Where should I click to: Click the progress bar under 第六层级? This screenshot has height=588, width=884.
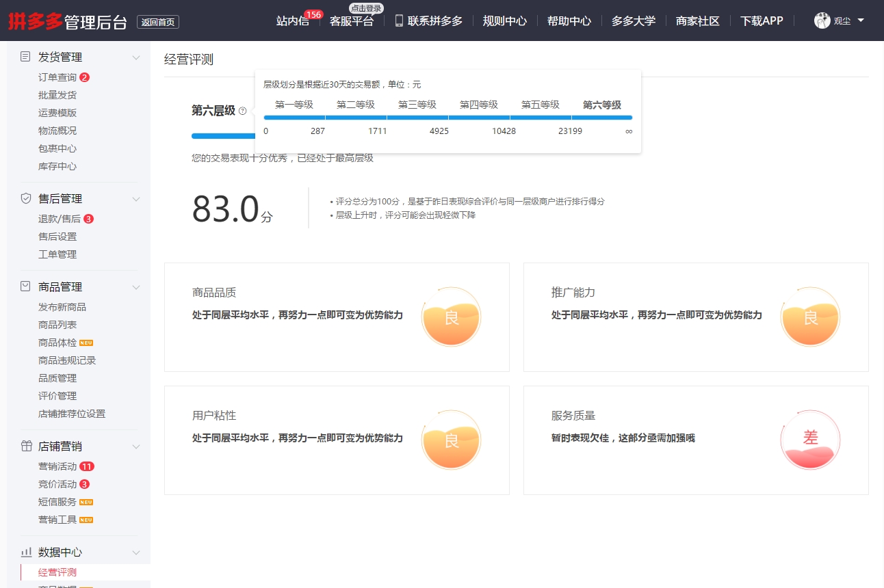point(223,136)
